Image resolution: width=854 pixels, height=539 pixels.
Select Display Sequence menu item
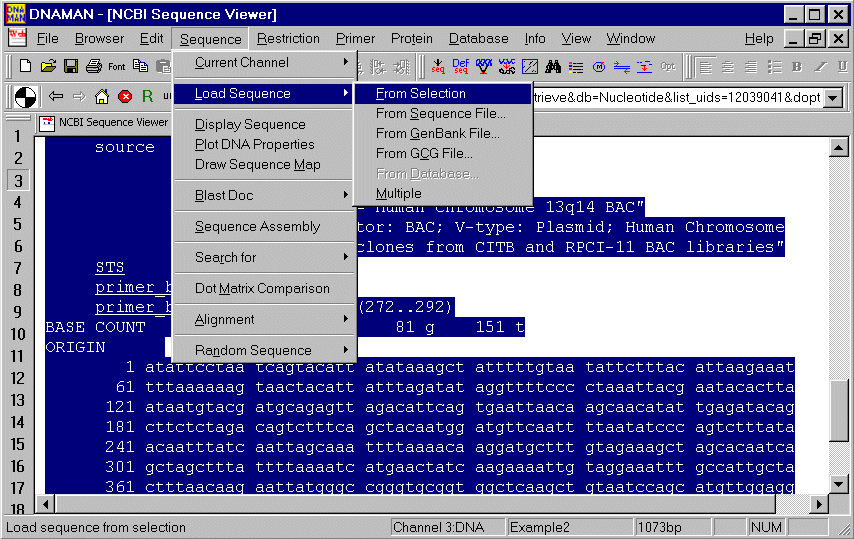[x=265, y=124]
